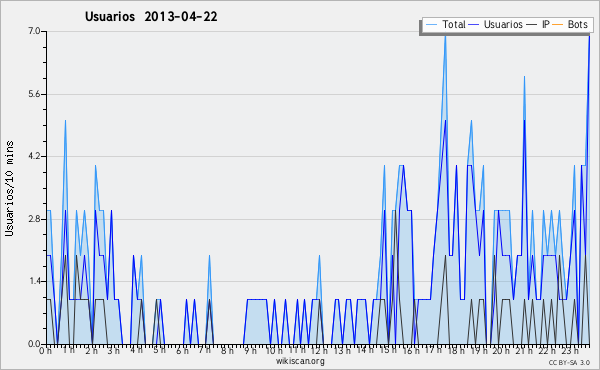Click the '21 h' x-axis label
The height and width of the screenshot is (370, 600).
[524, 351]
